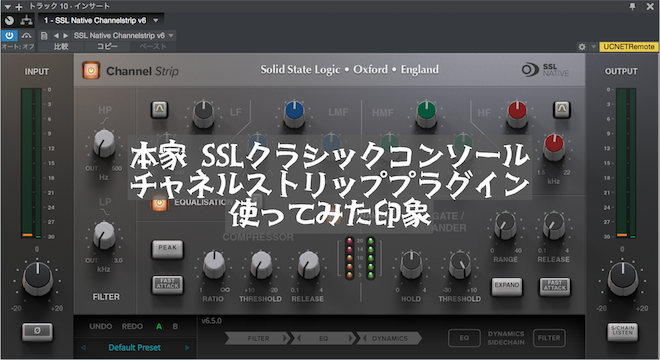Route sidechain to FILTER button
This screenshot has height=360, width=660.
(x=549, y=338)
